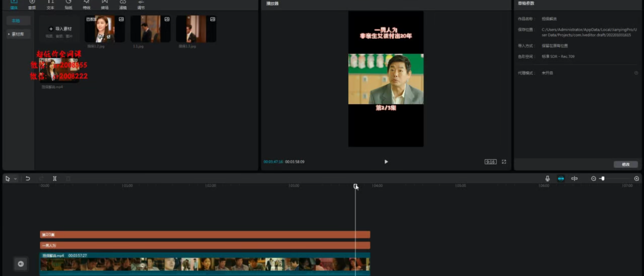This screenshot has width=644, height=276.
Task: Open fullscreen preview in player panel
Action: click(x=504, y=162)
